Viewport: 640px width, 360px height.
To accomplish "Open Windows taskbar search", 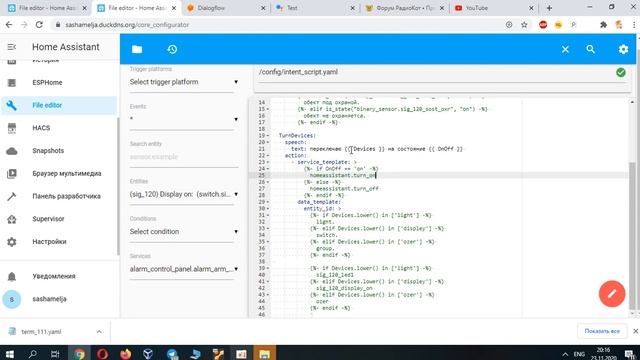I will click(x=32, y=353).
